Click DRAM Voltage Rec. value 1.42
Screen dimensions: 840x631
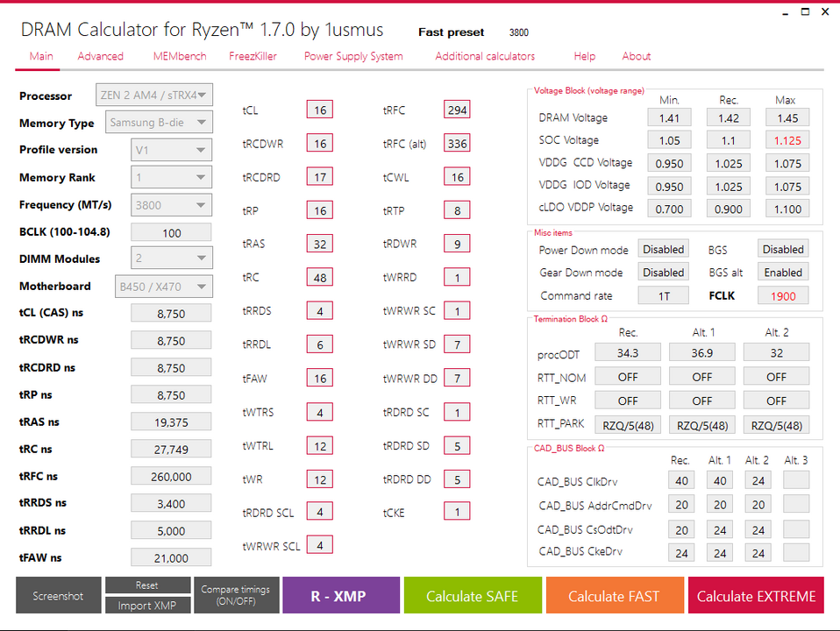pyautogui.click(x=728, y=117)
